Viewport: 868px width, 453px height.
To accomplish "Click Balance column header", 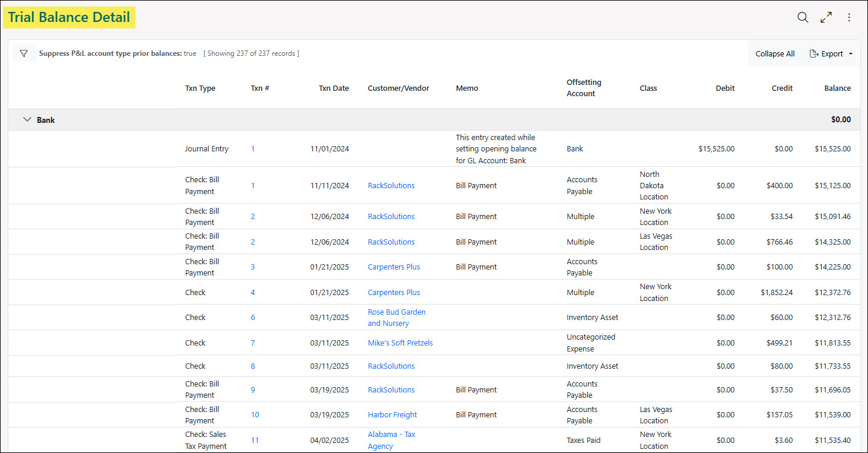I will click(x=837, y=88).
